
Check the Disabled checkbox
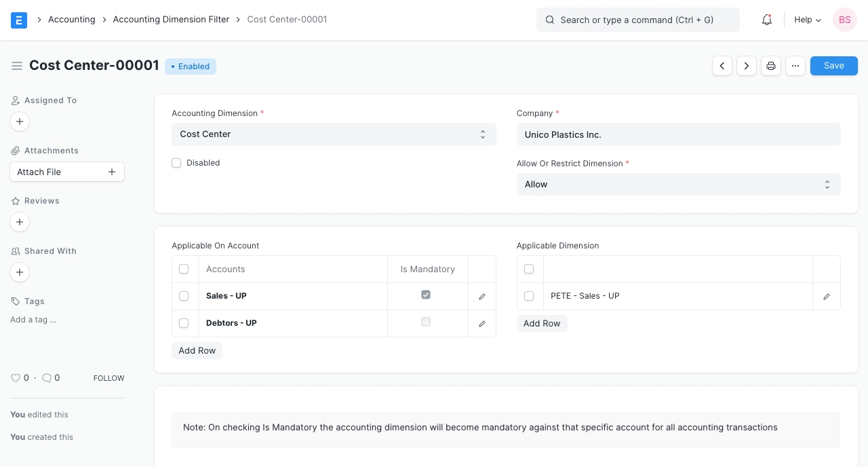click(x=176, y=163)
